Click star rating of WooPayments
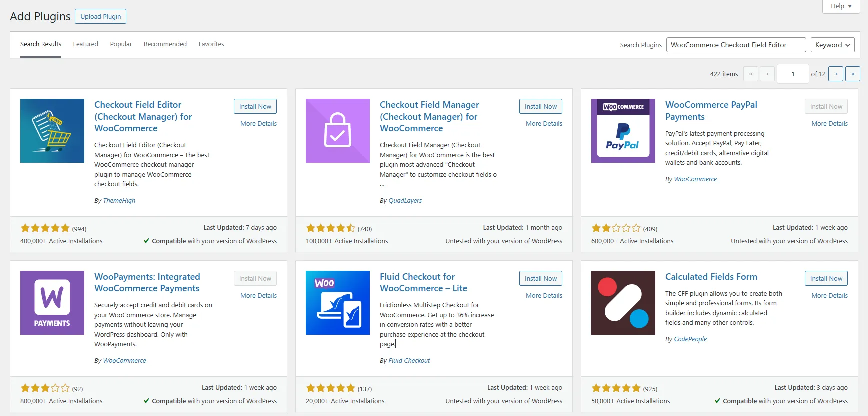The width and height of the screenshot is (868, 416). 45,388
